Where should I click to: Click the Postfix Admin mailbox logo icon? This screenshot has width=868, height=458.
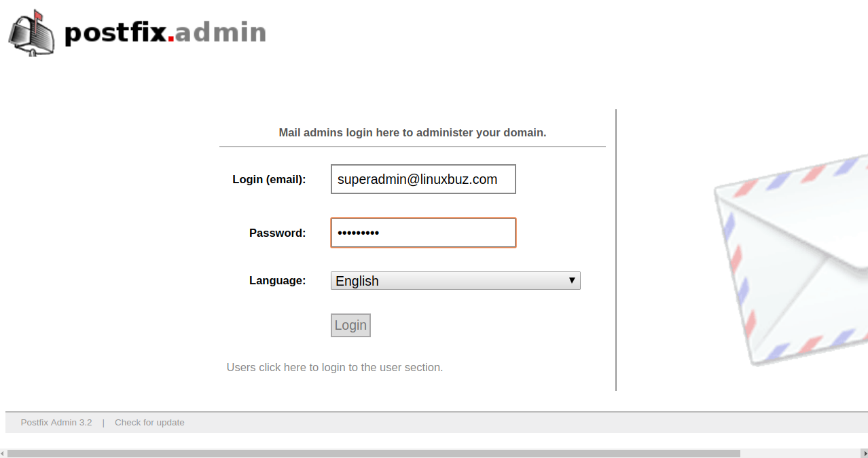tap(32, 33)
